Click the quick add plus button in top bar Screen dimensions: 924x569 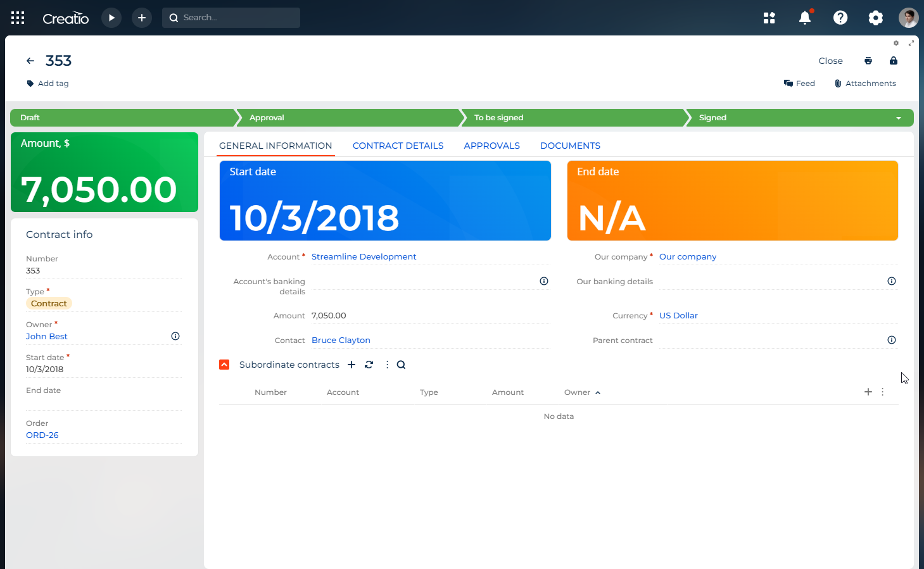tap(142, 18)
